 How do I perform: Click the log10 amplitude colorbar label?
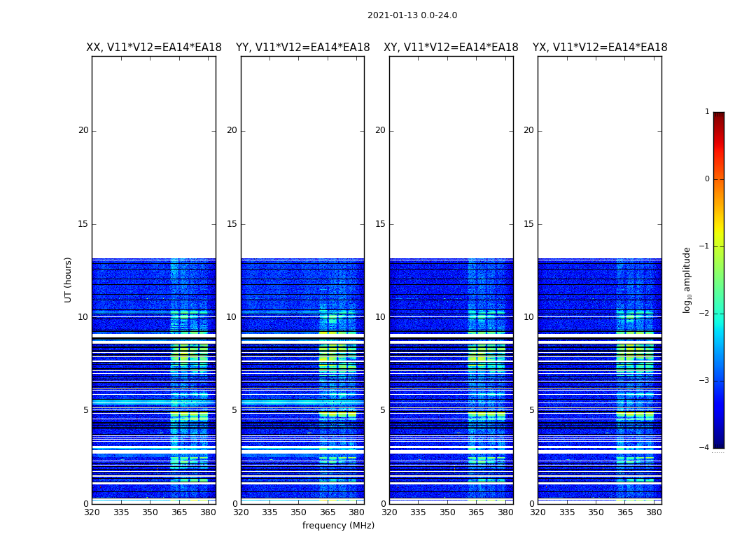tap(687, 280)
